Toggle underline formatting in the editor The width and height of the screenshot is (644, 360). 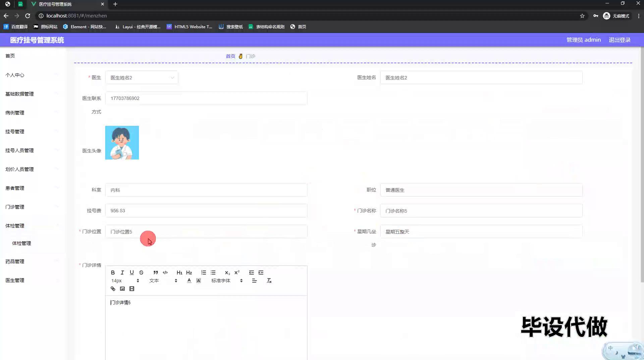[x=132, y=272]
